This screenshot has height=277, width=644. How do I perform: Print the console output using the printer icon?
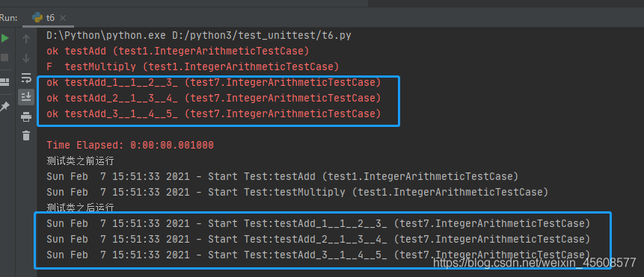(x=26, y=117)
